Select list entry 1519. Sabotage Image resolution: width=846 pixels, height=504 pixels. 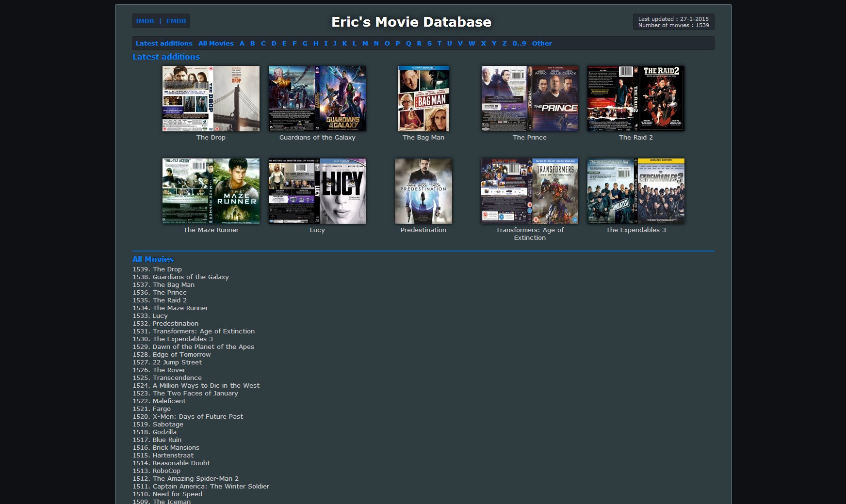[x=158, y=425]
